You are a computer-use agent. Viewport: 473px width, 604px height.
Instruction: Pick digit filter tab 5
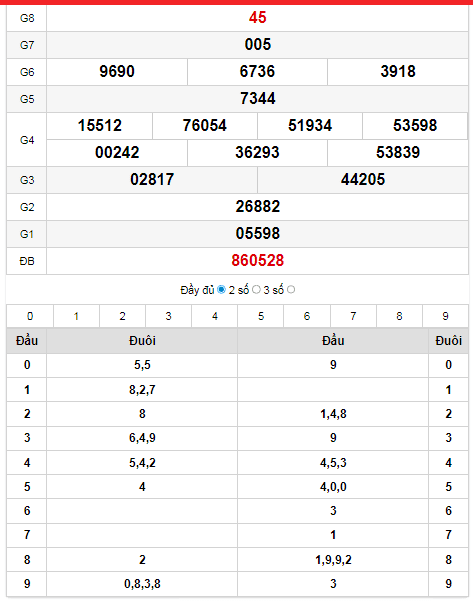click(261, 316)
